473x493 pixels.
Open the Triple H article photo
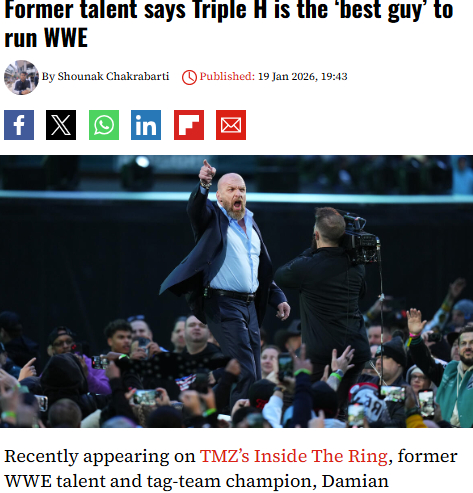pos(236,291)
